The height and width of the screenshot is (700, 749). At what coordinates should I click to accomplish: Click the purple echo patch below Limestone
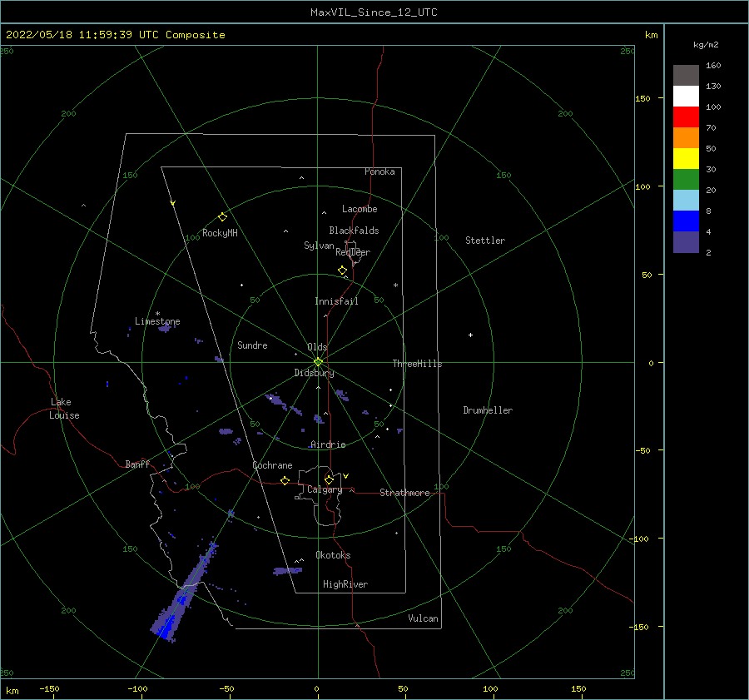(x=164, y=328)
